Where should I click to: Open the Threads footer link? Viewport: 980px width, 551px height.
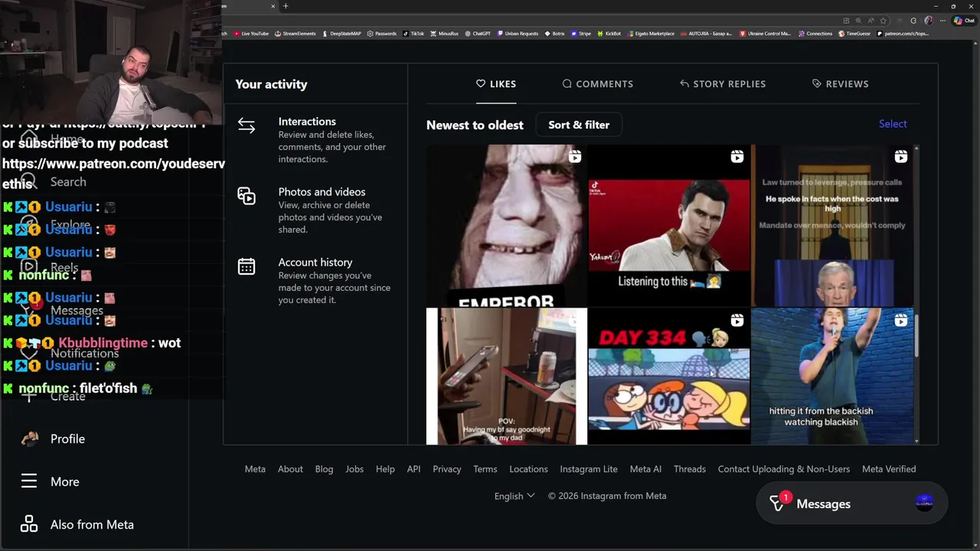[x=690, y=469]
